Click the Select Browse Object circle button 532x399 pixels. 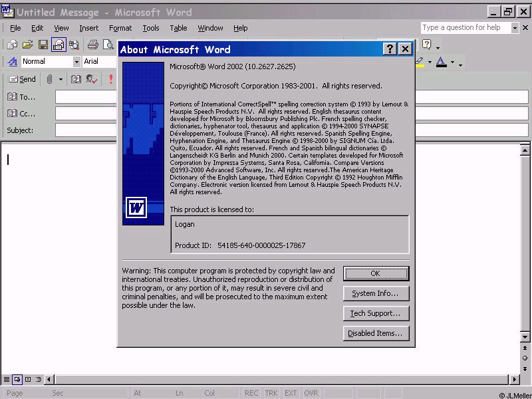coord(525,358)
